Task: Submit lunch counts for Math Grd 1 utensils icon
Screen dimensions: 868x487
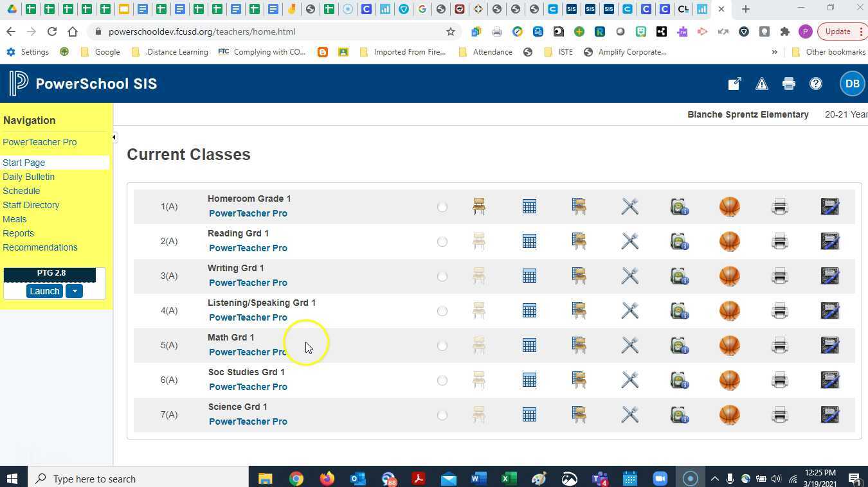Action: coord(629,345)
